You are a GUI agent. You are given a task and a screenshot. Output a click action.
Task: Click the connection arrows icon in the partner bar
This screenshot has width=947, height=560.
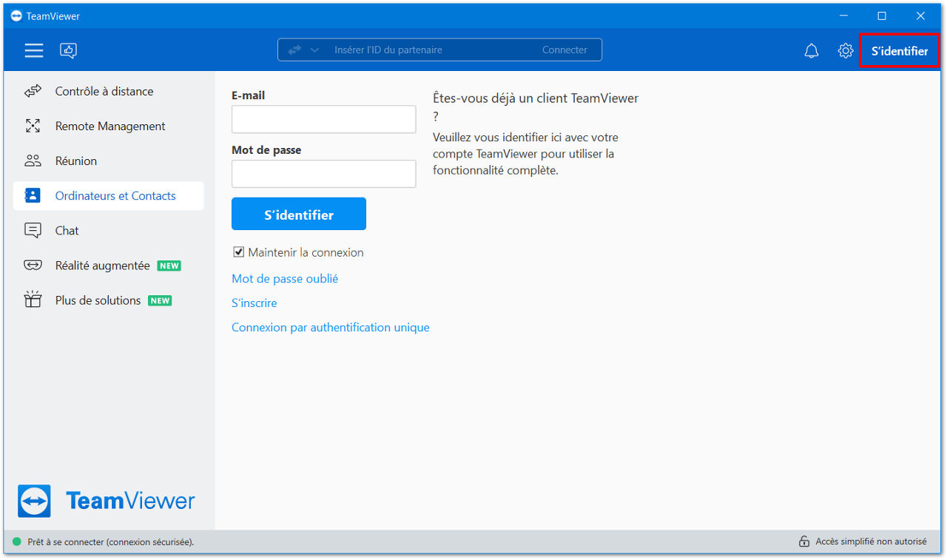(295, 50)
